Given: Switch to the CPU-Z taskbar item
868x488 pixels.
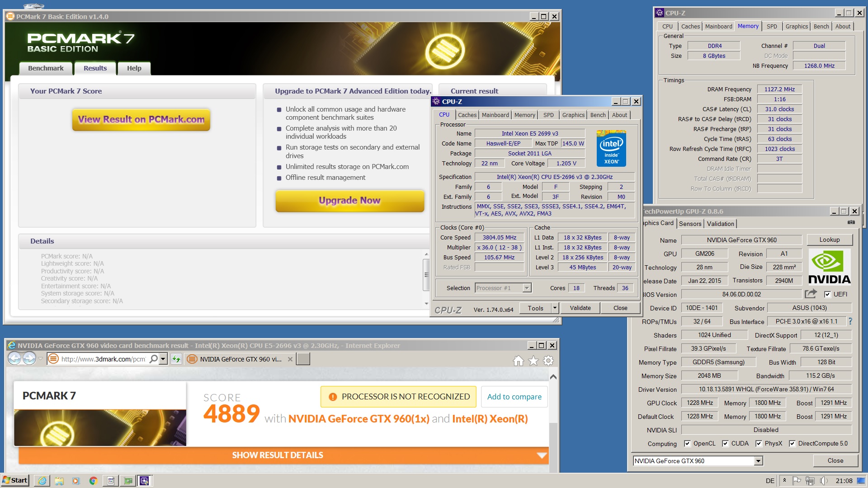Looking at the screenshot, I should (x=145, y=480).
